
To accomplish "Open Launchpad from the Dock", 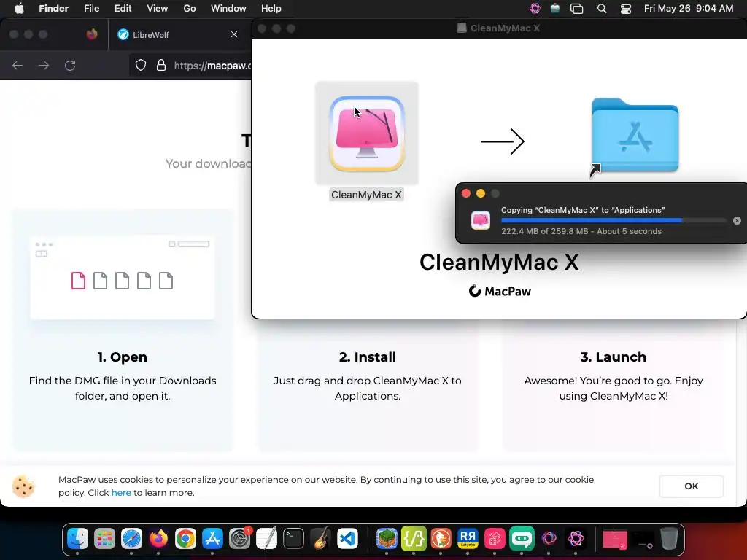I will point(104,539).
